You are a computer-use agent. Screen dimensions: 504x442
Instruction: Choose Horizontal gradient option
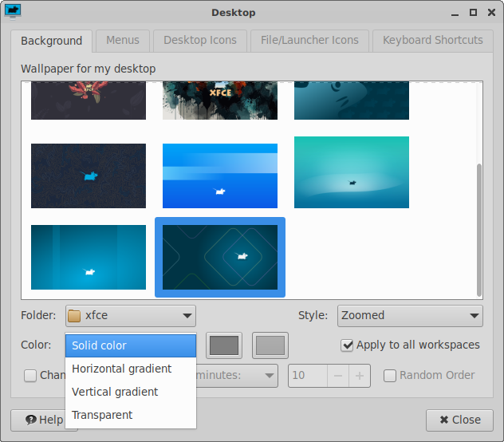(x=131, y=369)
